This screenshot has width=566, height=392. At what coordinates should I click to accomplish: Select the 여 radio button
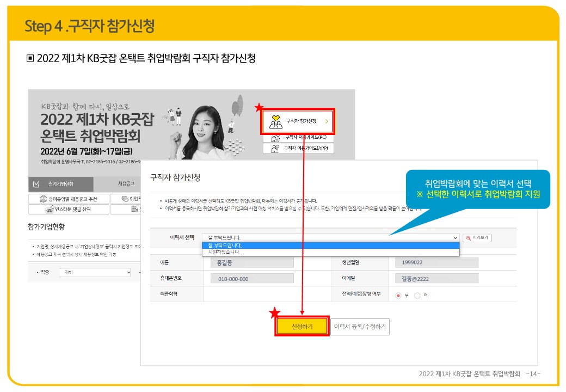(x=417, y=295)
